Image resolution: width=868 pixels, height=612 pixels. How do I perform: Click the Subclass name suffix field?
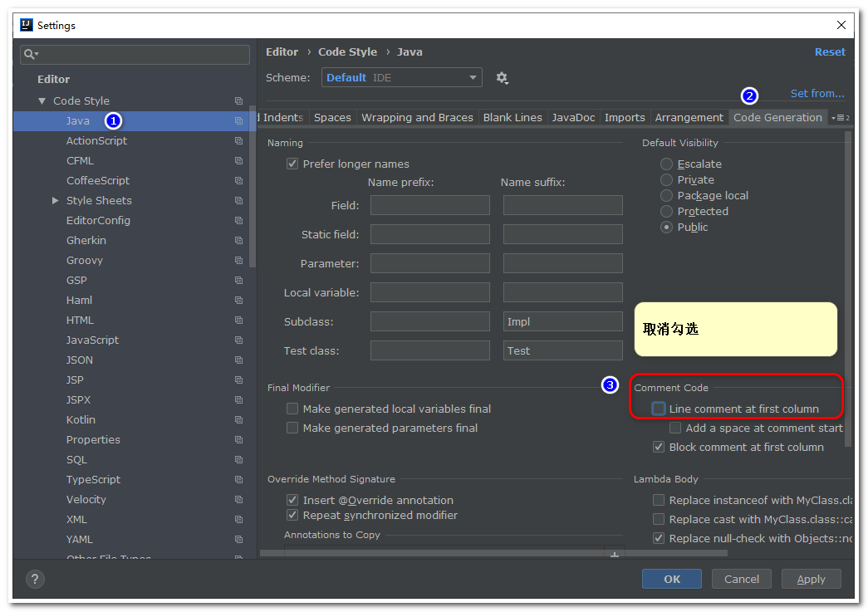pyautogui.click(x=563, y=321)
